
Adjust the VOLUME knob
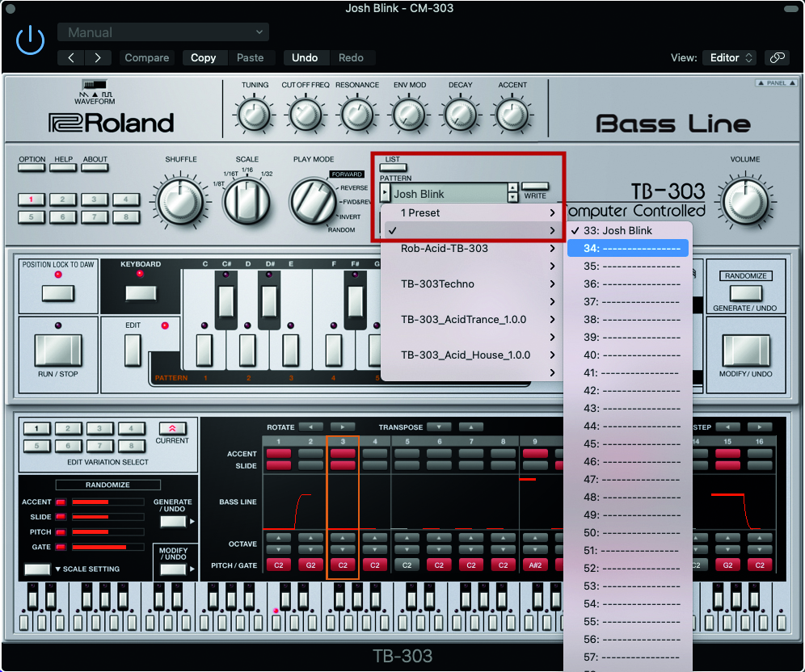[745, 202]
